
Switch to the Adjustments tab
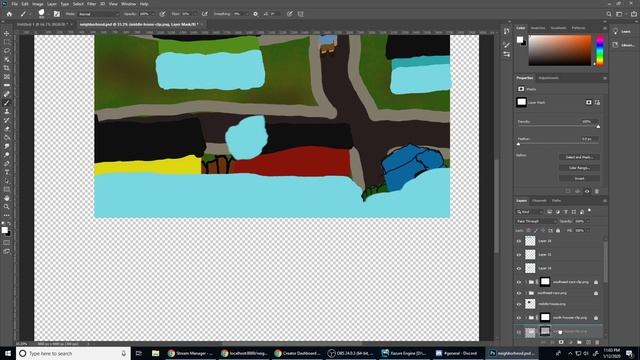tap(549, 78)
